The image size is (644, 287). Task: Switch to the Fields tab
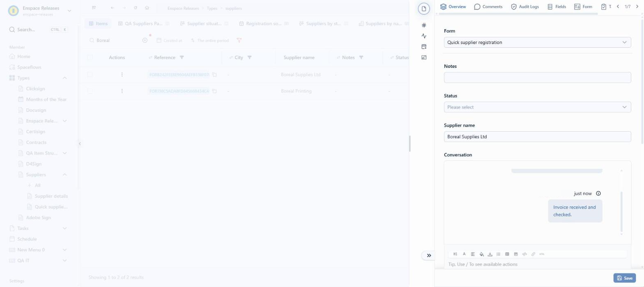pyautogui.click(x=557, y=7)
